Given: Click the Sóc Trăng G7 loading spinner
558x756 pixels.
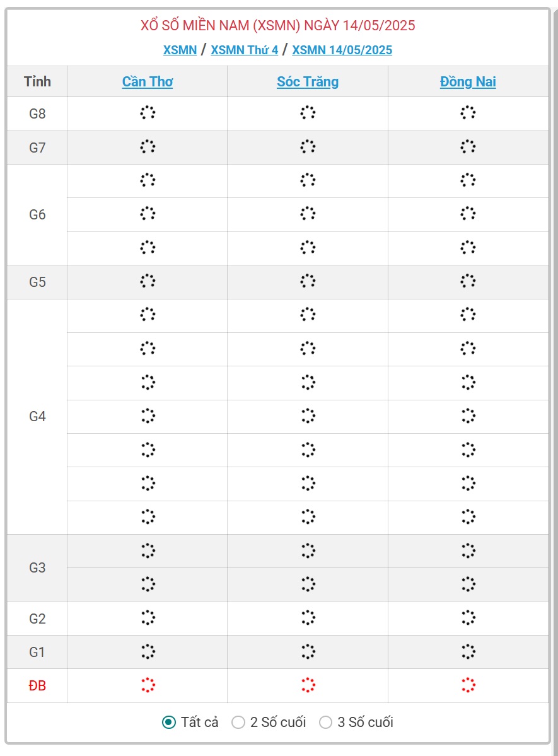Looking at the screenshot, I should tap(308, 147).
